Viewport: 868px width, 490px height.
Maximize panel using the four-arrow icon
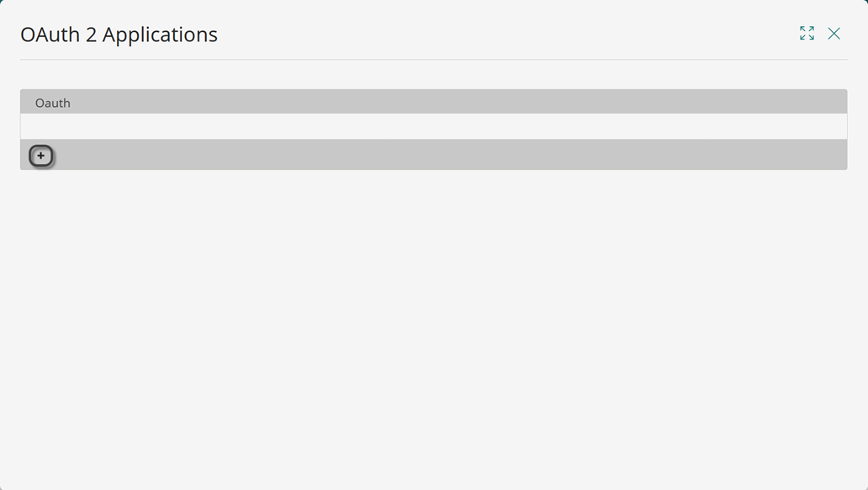point(807,34)
